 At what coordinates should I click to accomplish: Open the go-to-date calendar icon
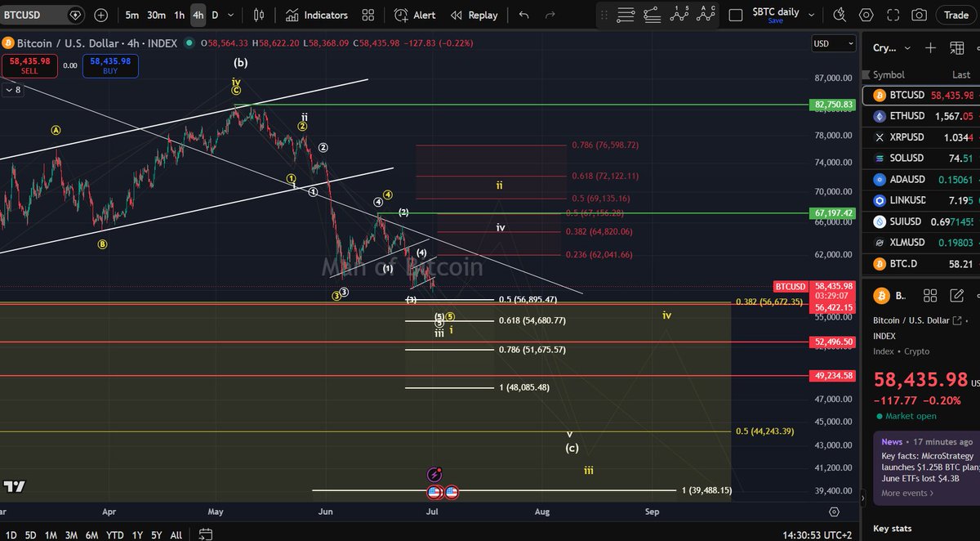(x=206, y=535)
